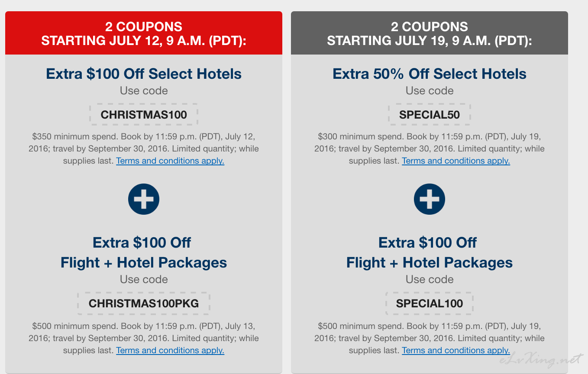Screen dimensions: 588x374
Task: Open Terms and conditions under SPECIAL50
Action: 456,161
